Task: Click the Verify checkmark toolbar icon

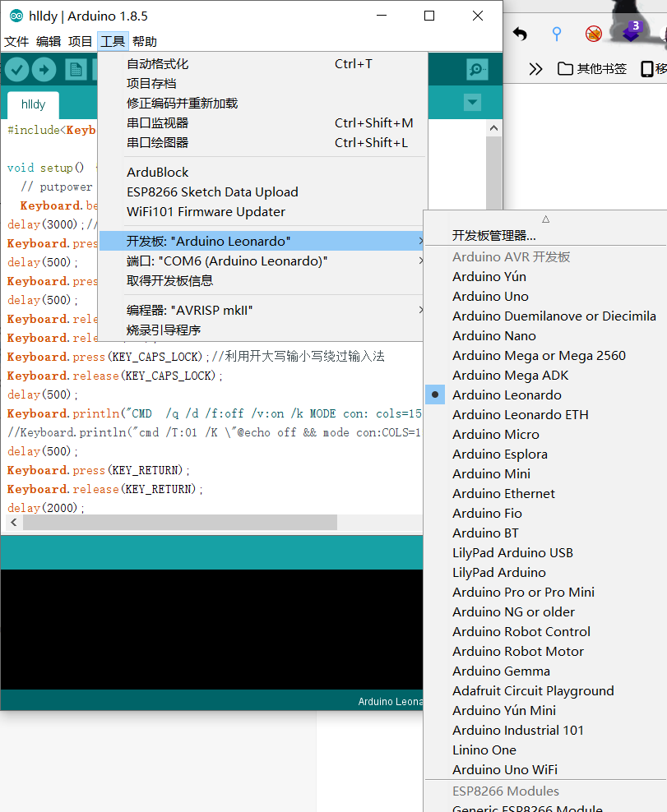Action: tap(17, 69)
